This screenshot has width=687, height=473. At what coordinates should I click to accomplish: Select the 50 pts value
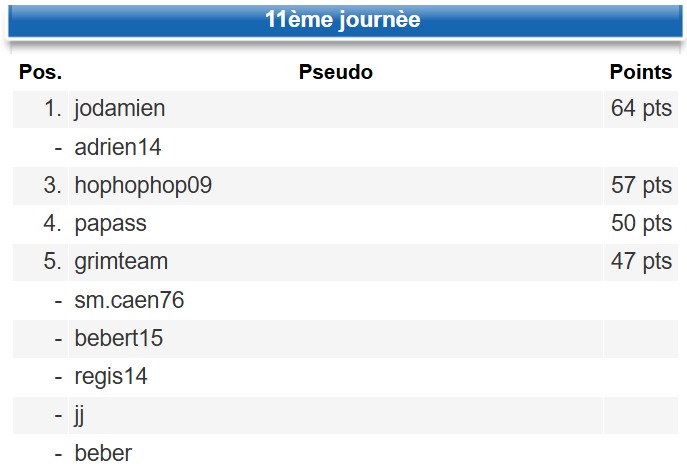641,223
